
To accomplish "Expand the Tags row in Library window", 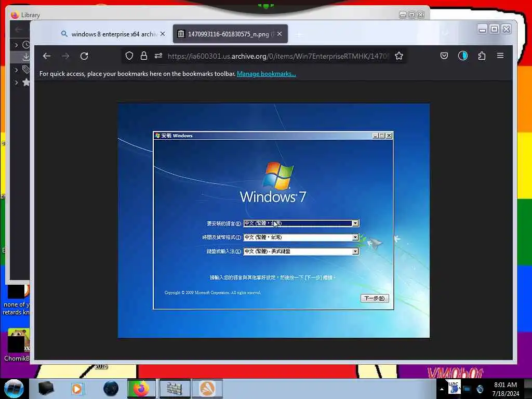I will coord(16,70).
